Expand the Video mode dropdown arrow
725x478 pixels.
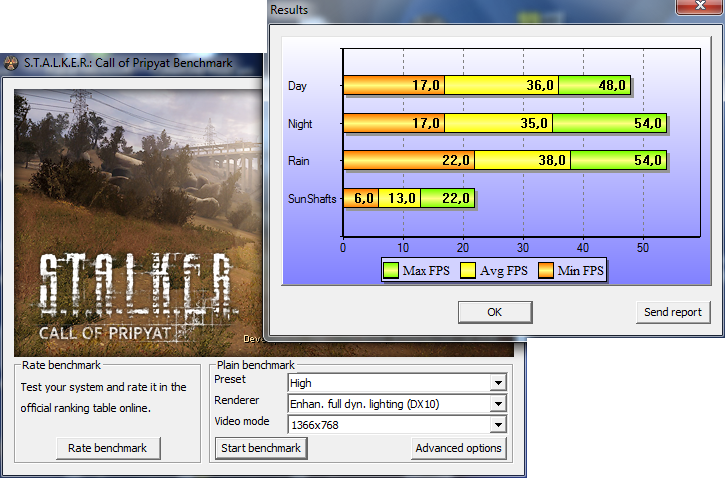(498, 424)
